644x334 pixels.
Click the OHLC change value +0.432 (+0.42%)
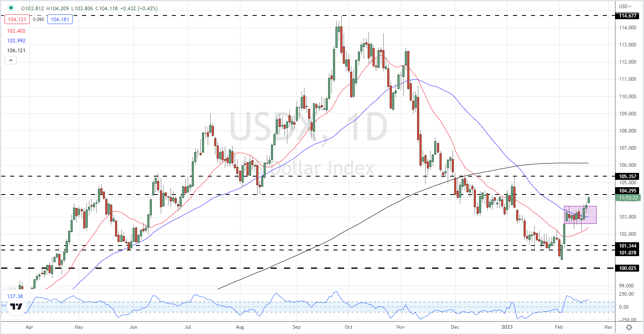[139, 8]
